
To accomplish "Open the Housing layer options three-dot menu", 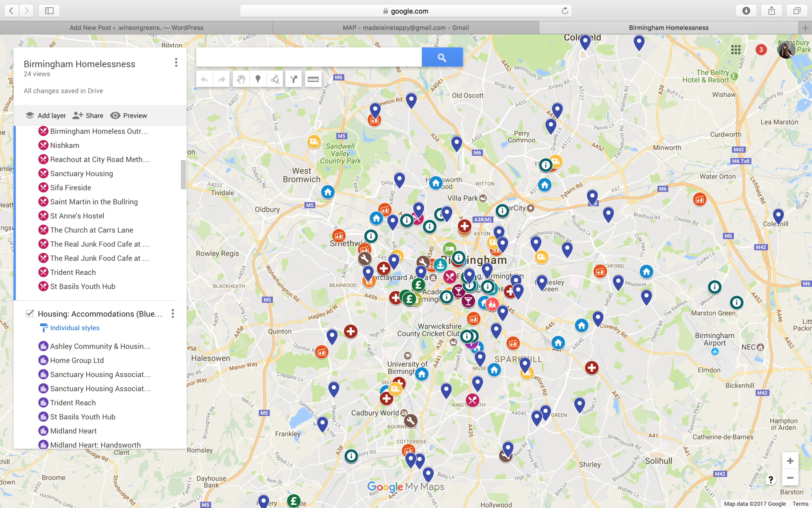I will click(x=173, y=313).
